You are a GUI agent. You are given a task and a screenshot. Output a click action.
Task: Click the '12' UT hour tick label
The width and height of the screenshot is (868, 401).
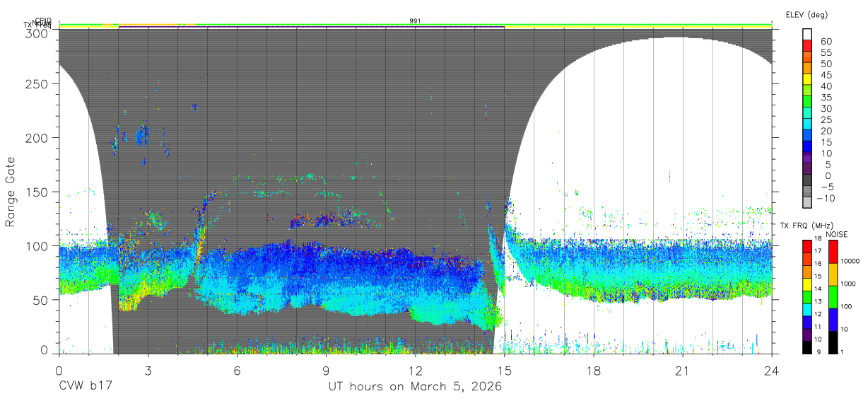[x=416, y=370]
